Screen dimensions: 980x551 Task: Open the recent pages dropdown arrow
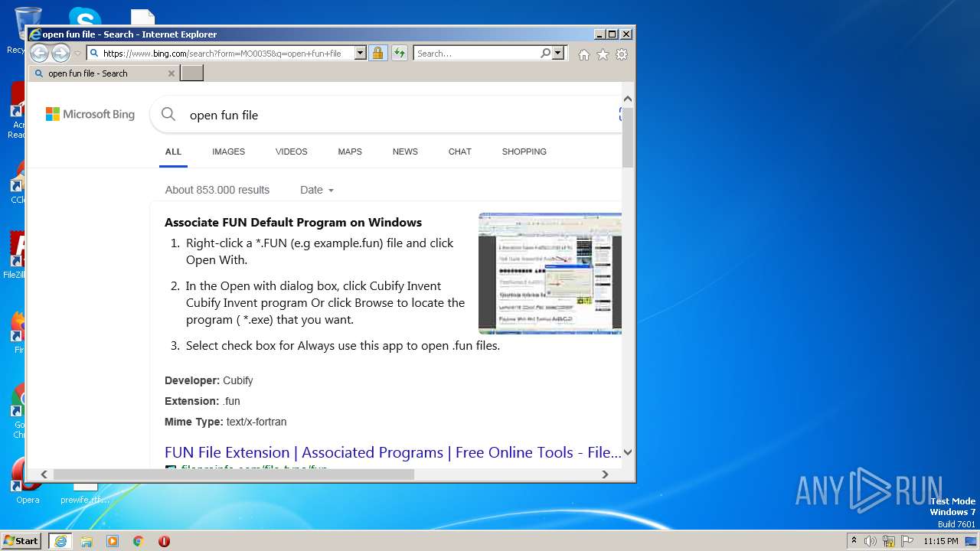click(x=77, y=54)
